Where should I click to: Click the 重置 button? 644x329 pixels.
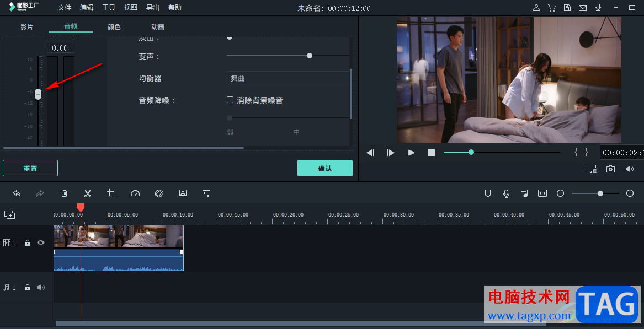(x=30, y=168)
